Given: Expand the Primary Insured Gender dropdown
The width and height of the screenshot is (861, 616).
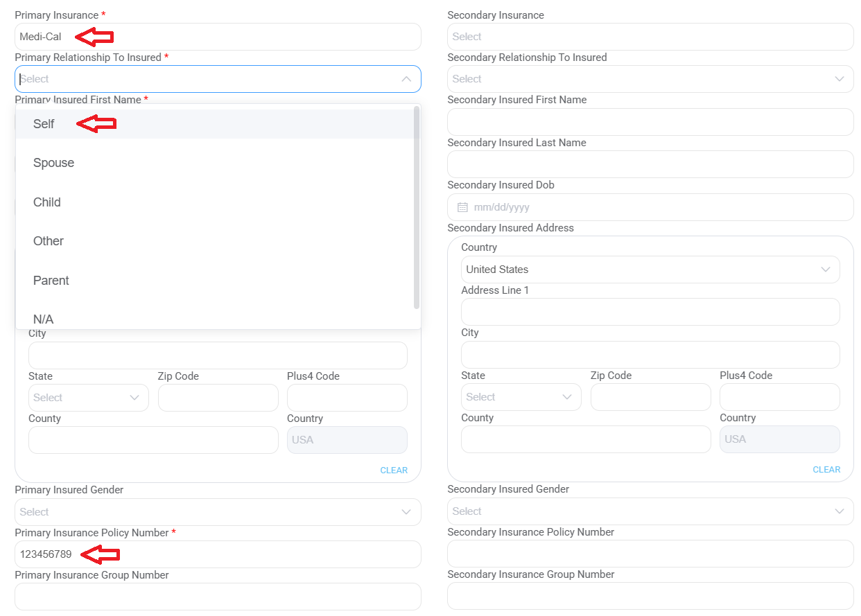Looking at the screenshot, I should (218, 512).
